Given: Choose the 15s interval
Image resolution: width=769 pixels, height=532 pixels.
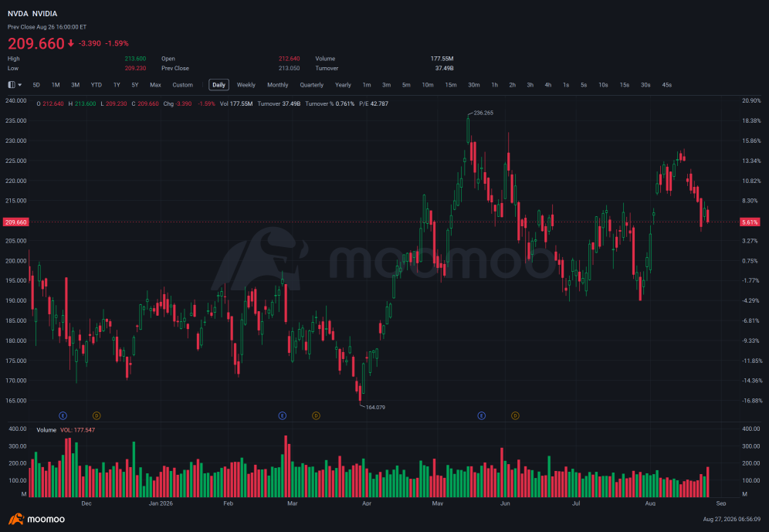Looking at the screenshot, I should point(625,85).
